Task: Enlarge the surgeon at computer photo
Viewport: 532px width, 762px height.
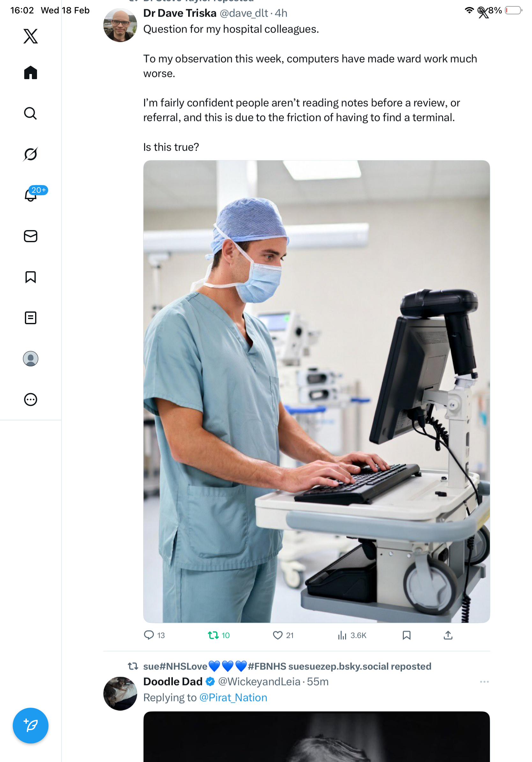Action: tap(316, 391)
